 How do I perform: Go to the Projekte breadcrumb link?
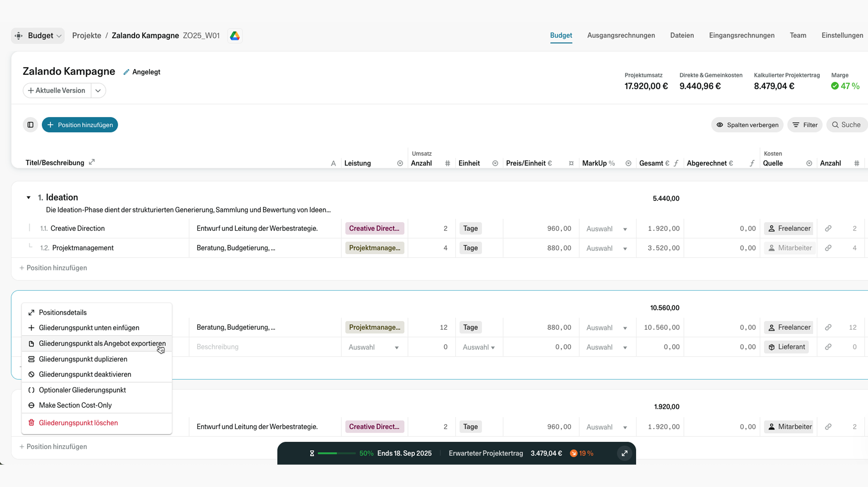(87, 36)
